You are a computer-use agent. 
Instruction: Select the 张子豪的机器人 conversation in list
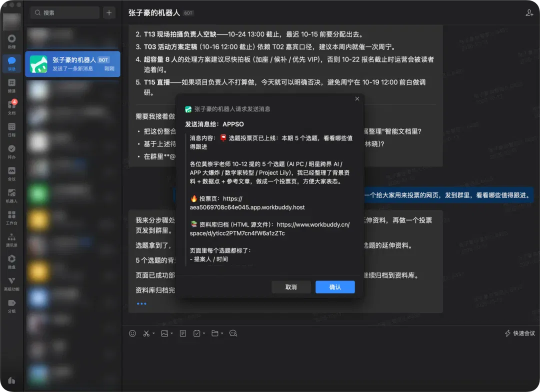[72, 63]
